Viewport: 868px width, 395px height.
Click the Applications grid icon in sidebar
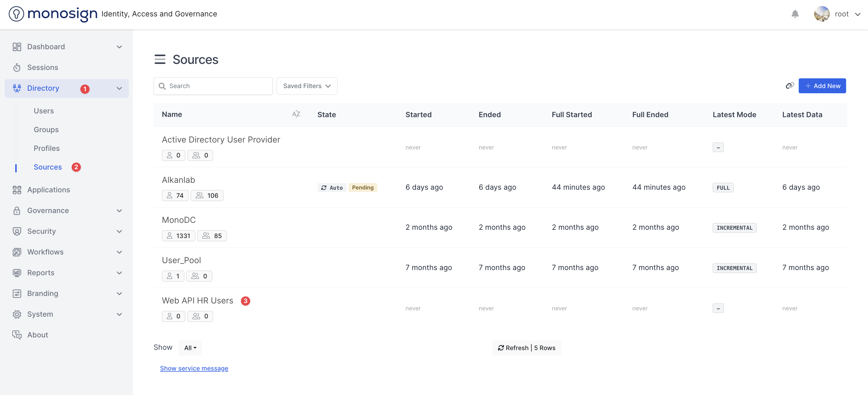tap(17, 190)
